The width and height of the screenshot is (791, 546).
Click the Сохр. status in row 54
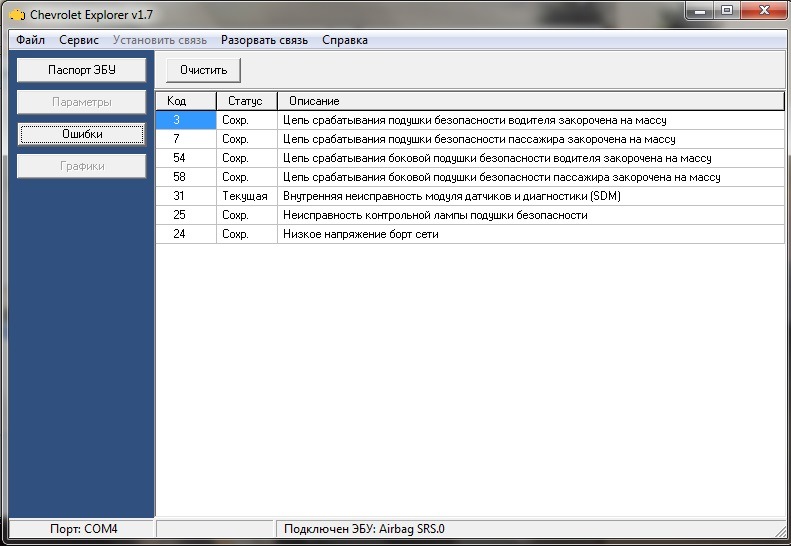coord(247,158)
